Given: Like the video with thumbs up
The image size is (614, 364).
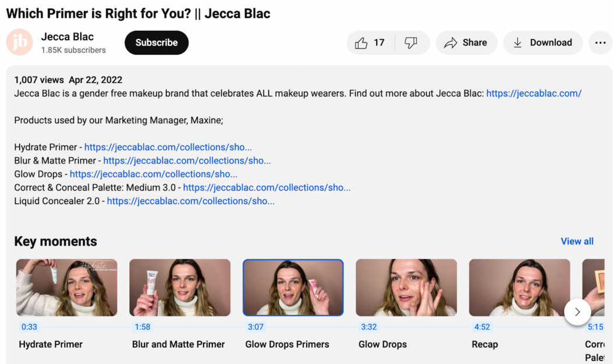Looking at the screenshot, I should point(370,42).
